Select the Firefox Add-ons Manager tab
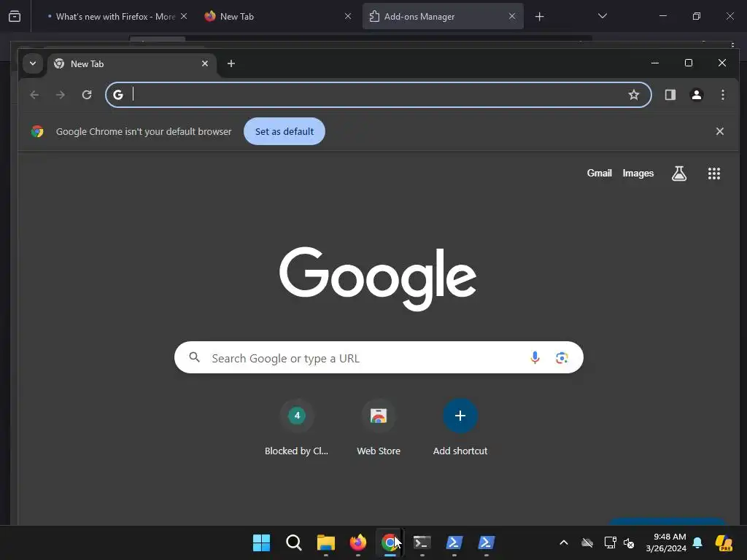This screenshot has height=560, width=747. pyautogui.click(x=443, y=17)
